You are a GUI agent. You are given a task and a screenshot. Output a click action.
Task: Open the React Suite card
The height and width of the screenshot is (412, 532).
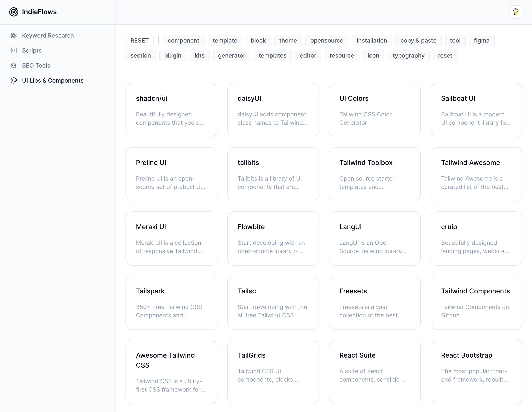click(375, 372)
